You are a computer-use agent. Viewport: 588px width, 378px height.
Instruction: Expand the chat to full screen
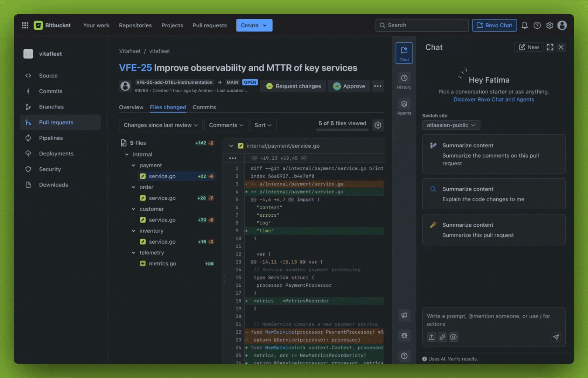coord(550,47)
